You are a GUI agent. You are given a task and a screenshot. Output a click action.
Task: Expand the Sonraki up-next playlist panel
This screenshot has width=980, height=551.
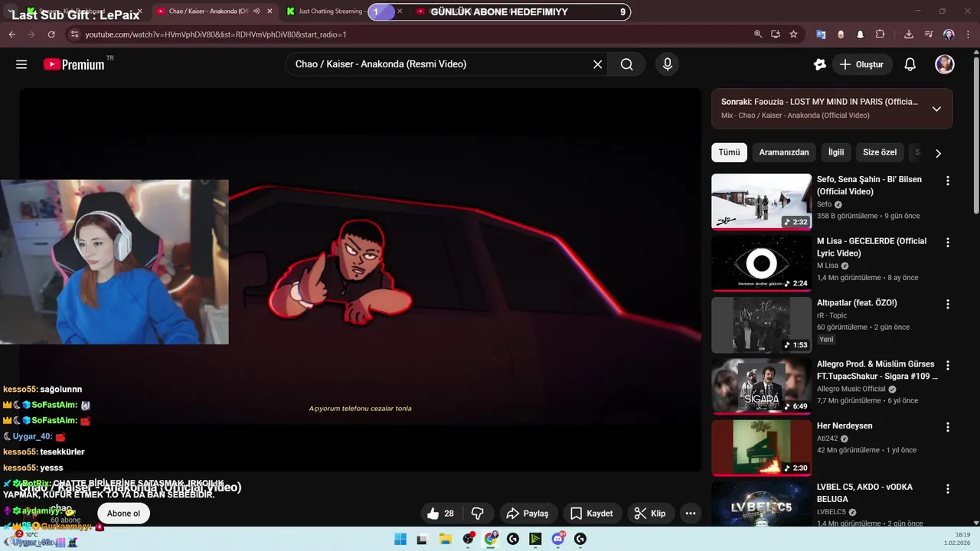936,109
